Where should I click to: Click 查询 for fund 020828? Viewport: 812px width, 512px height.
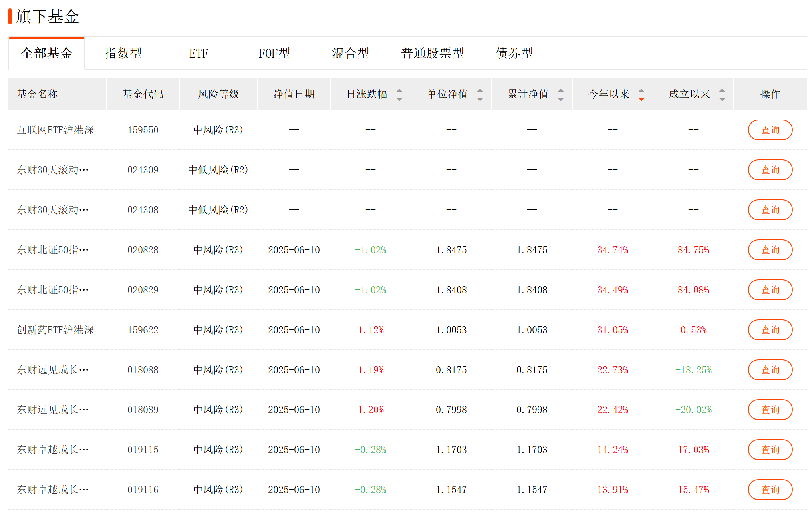770,250
